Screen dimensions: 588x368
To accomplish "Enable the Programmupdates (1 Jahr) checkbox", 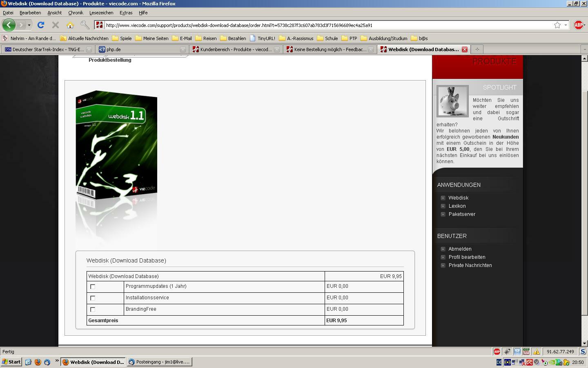I will [x=93, y=287].
